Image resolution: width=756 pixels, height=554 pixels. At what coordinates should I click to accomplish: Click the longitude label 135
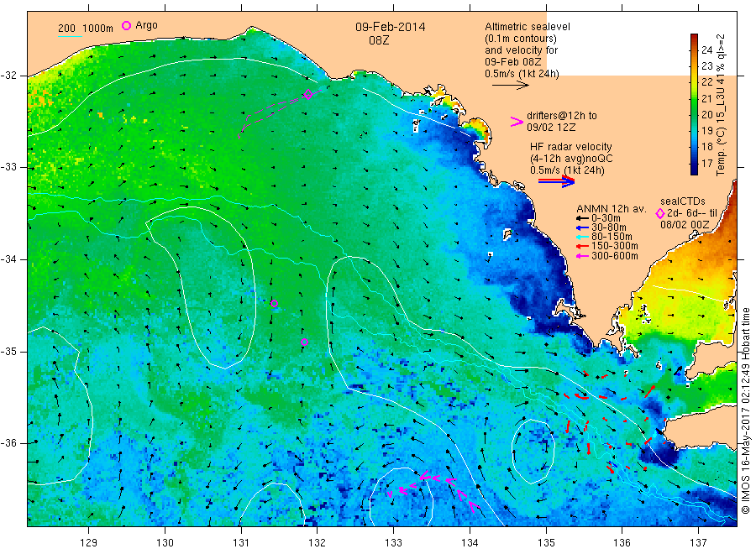click(546, 543)
